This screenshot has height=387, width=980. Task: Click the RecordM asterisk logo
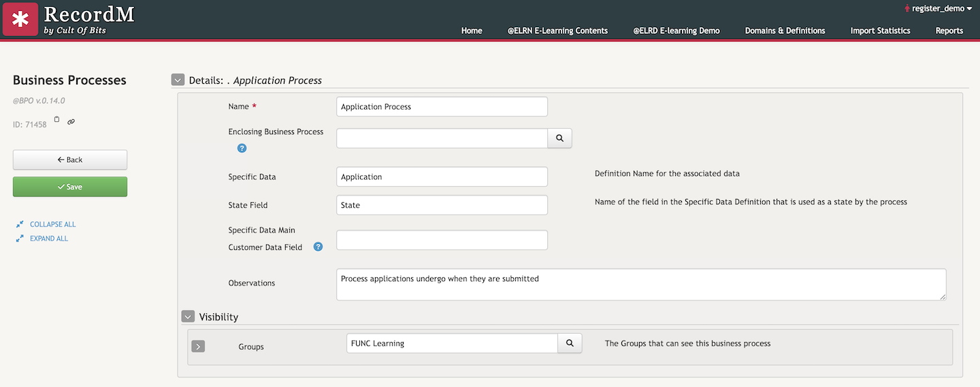tap(20, 19)
